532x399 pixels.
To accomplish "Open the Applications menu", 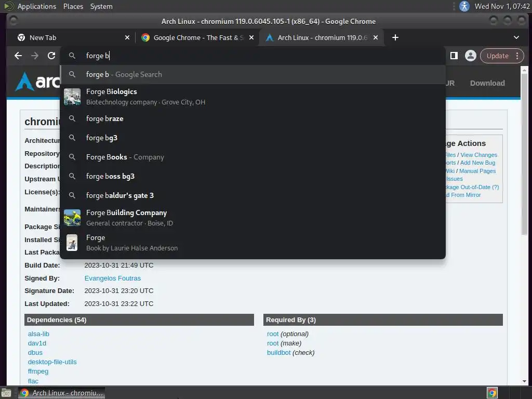I will point(37,6).
